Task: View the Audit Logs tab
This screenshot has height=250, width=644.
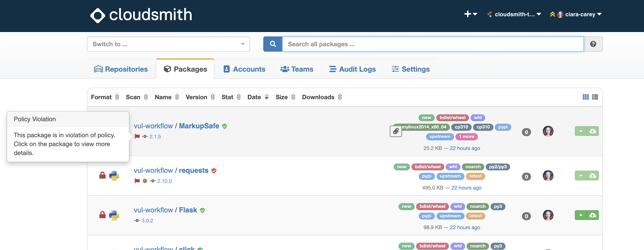Action: [x=352, y=69]
